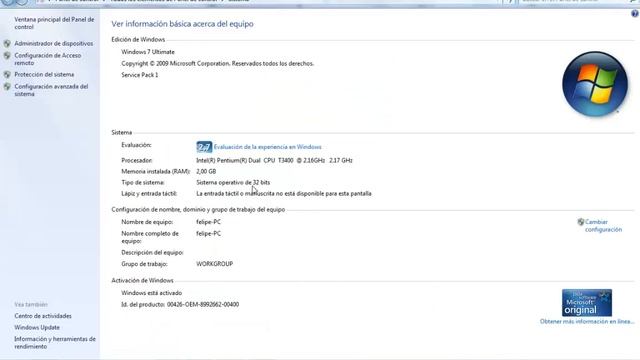
Task: Click shield icon beside Configuración de Acceso remoto
Action: (7, 56)
